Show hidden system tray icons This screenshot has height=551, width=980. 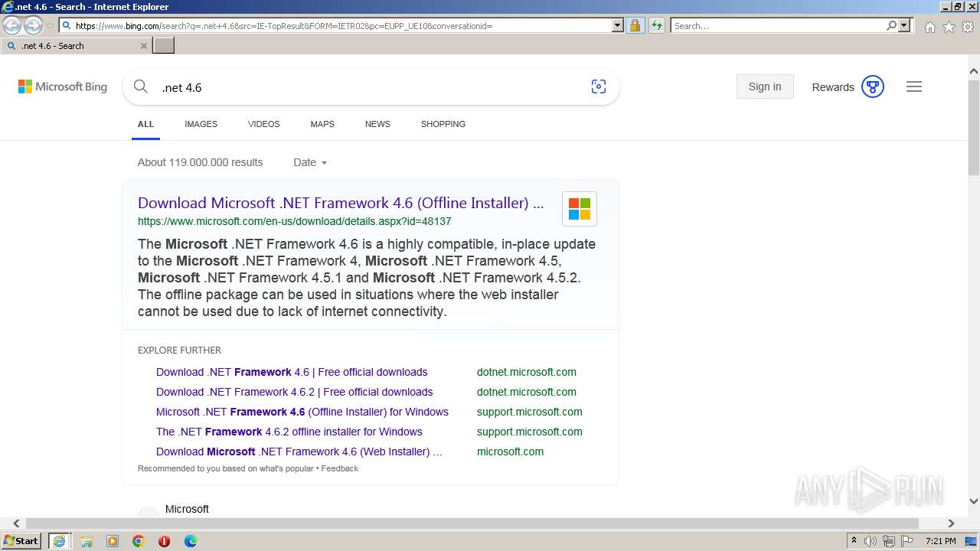(854, 541)
